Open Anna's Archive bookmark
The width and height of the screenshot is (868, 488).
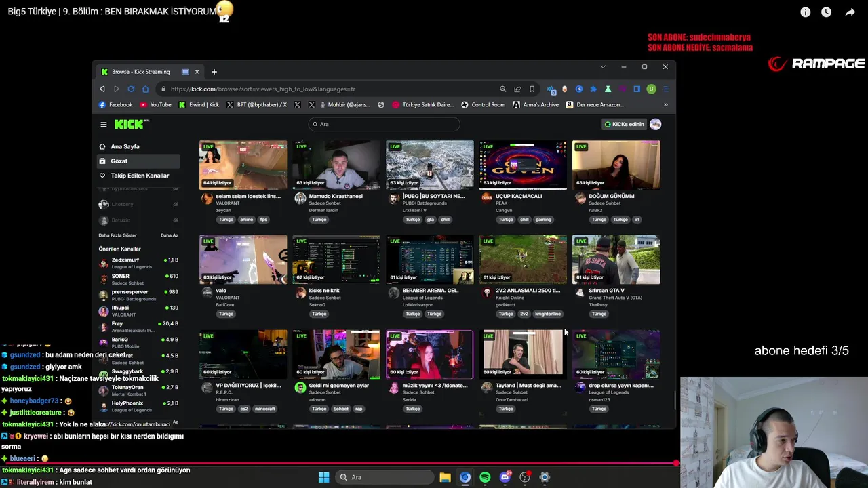pyautogui.click(x=536, y=105)
